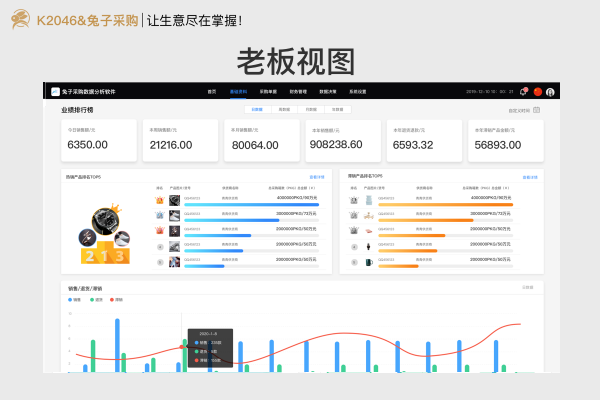The height and width of the screenshot is (400, 600).
Task: Toggle the red 滞销 legend item
Action: (114, 298)
